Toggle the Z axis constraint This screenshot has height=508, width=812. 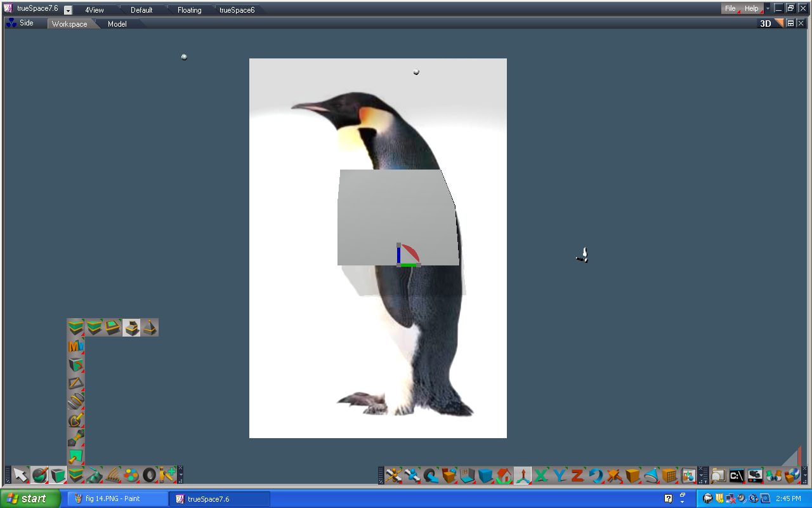(x=576, y=474)
